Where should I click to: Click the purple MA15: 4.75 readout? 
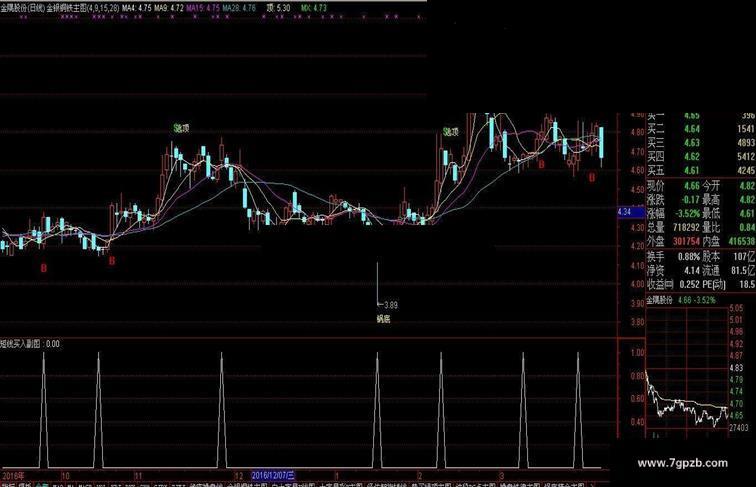203,8
